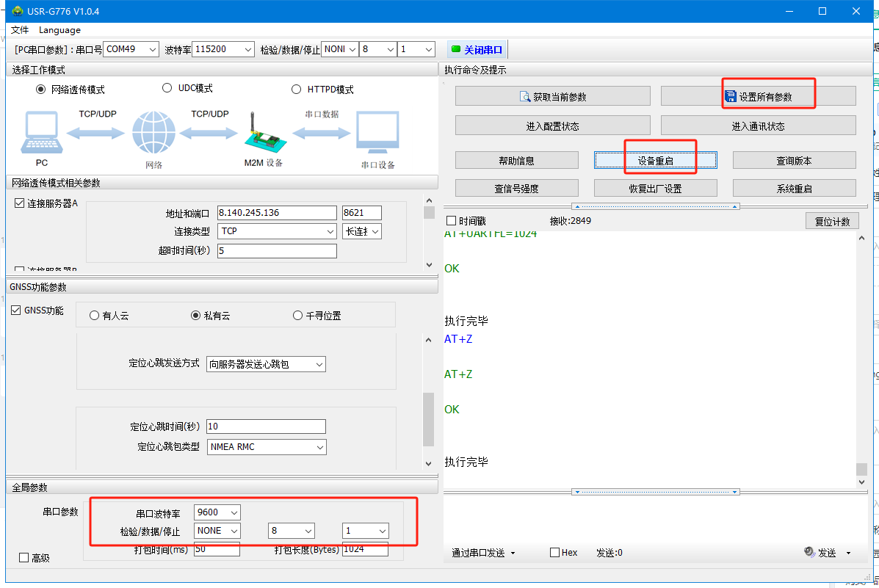Click the green indicator on 关闭串口
879x588 pixels.
click(456, 49)
